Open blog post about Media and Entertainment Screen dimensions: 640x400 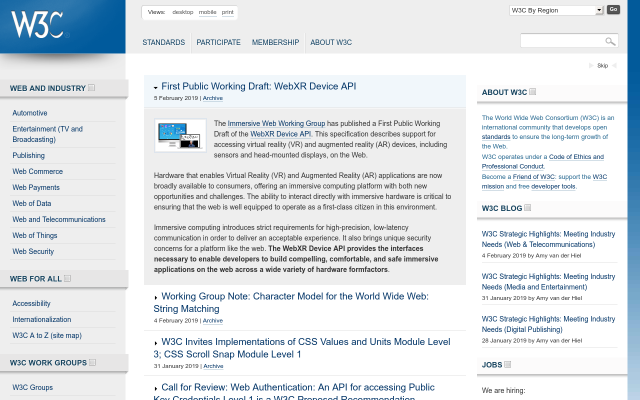548,282
